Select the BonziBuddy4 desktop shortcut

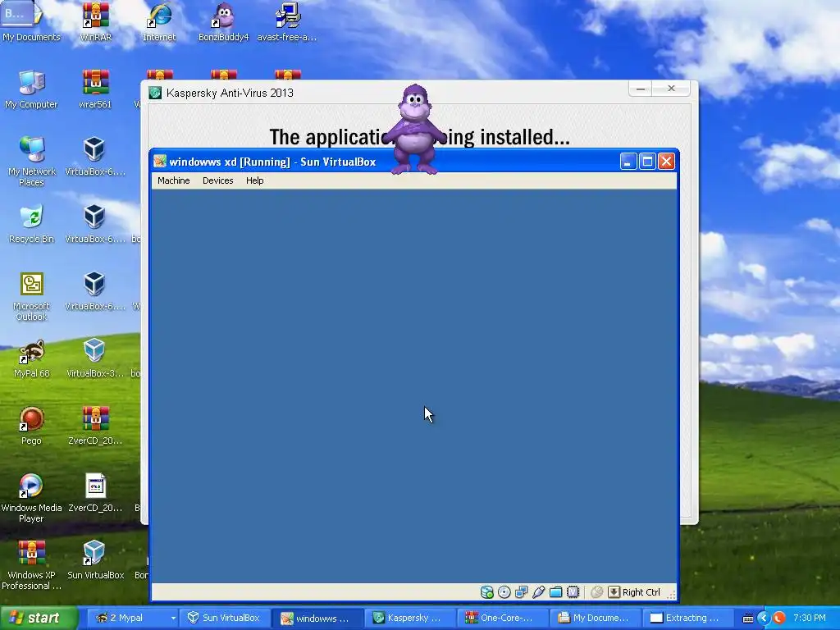coord(223,22)
